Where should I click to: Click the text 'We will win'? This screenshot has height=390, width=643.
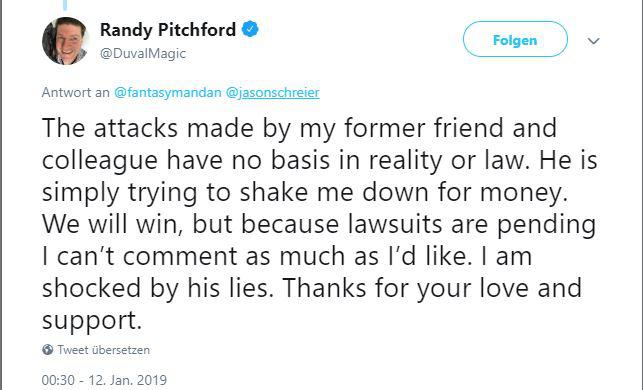click(x=112, y=224)
